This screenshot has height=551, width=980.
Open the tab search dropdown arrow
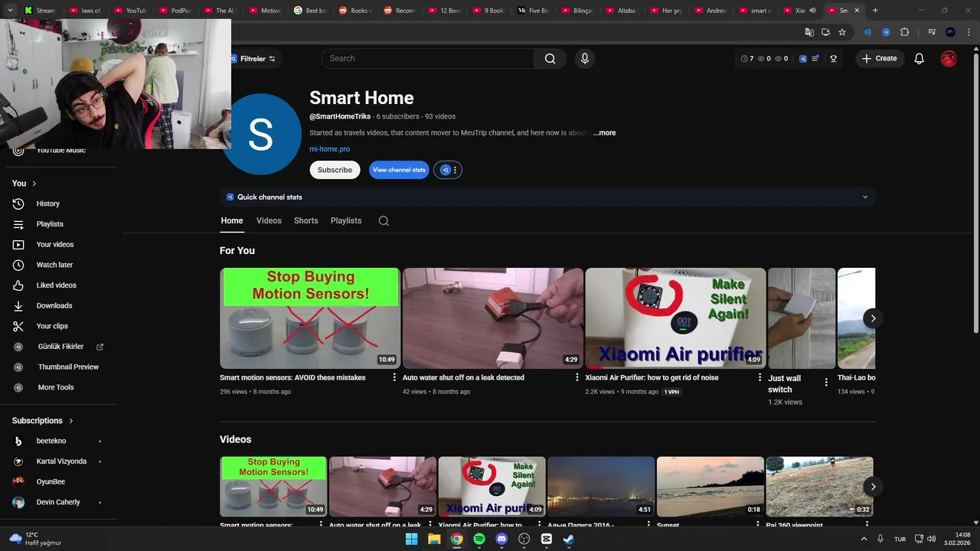pyautogui.click(x=10, y=11)
